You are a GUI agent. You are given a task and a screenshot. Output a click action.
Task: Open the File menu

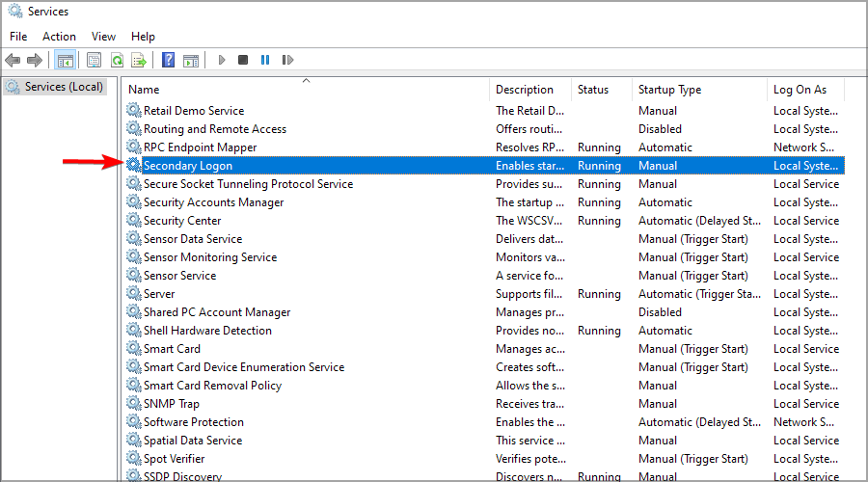(18, 37)
